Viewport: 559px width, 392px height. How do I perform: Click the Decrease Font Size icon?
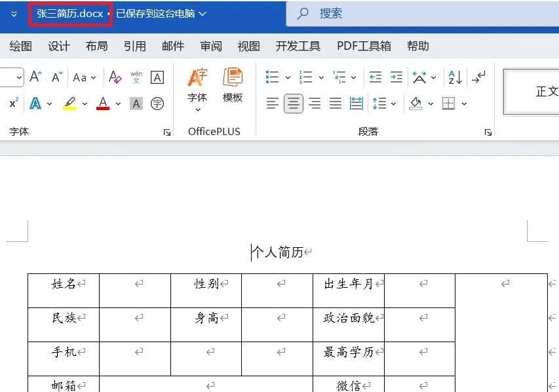(57, 77)
